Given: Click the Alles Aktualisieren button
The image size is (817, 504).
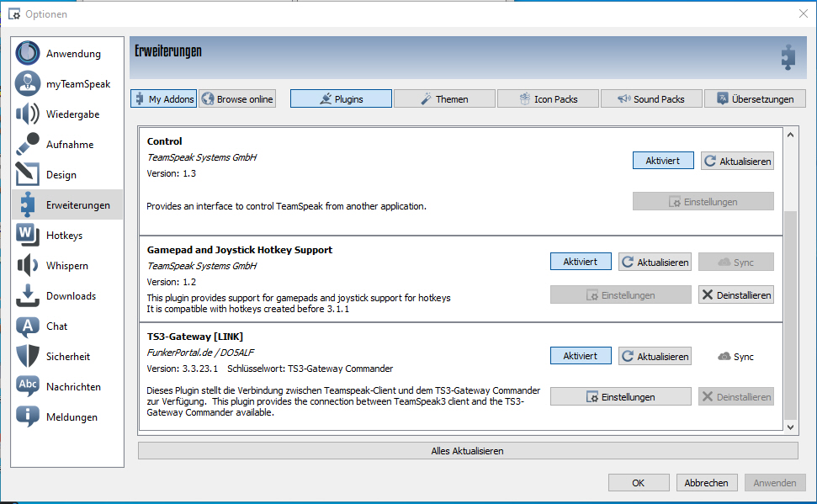Looking at the screenshot, I should (468, 451).
